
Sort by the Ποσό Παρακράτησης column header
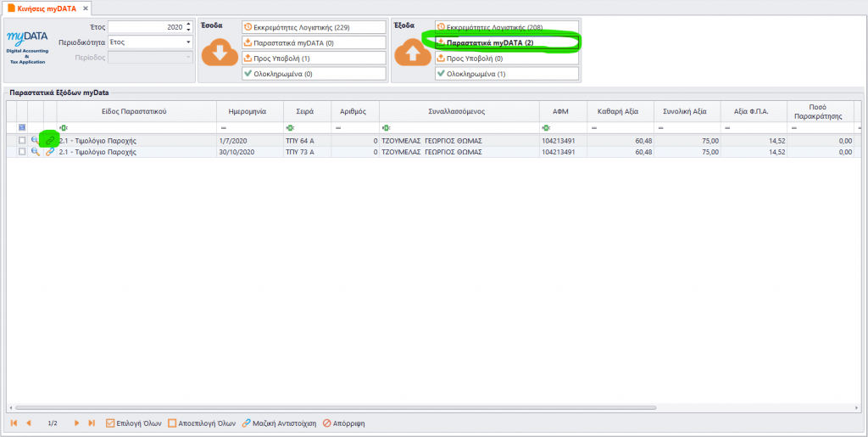point(821,111)
